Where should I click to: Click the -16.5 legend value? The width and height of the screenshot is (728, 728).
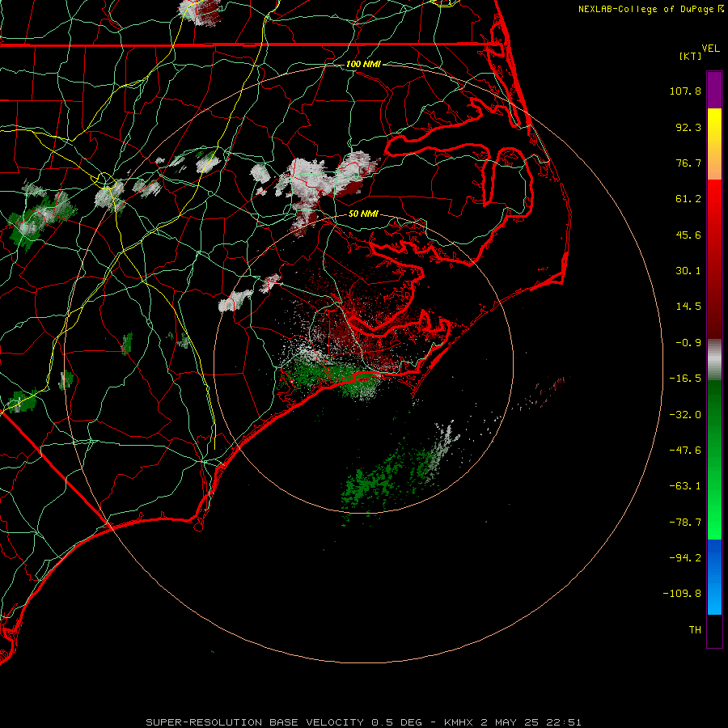[x=685, y=379]
